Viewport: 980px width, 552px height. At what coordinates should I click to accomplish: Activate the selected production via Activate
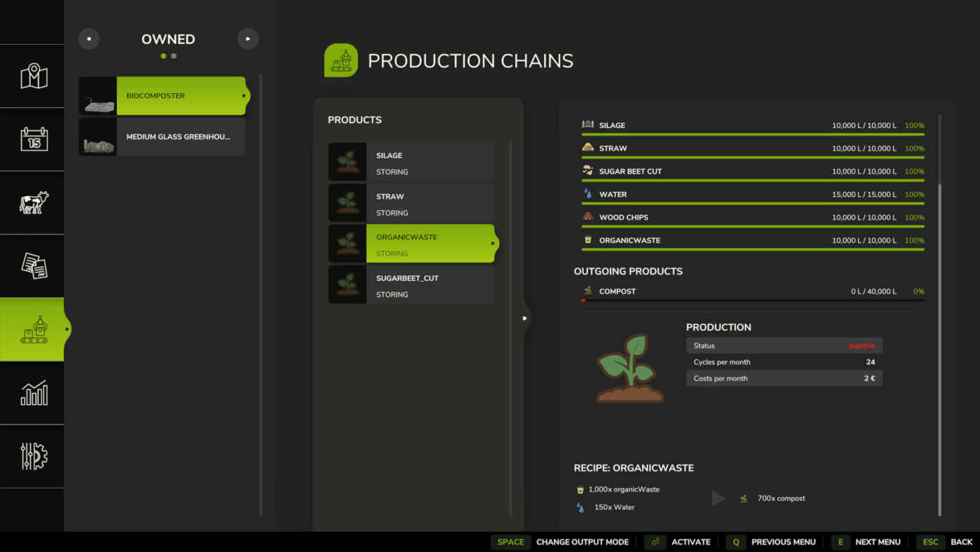point(690,542)
